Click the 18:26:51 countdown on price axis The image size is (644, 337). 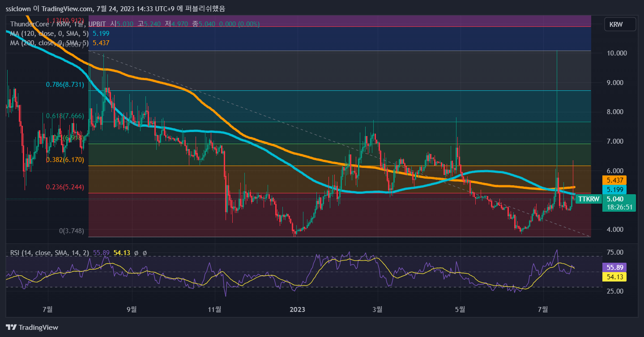point(620,208)
